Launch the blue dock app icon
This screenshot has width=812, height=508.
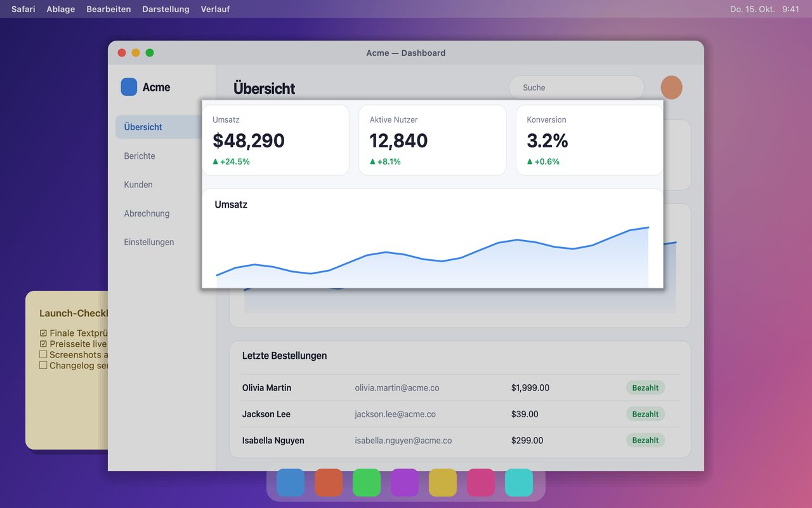pyautogui.click(x=291, y=483)
